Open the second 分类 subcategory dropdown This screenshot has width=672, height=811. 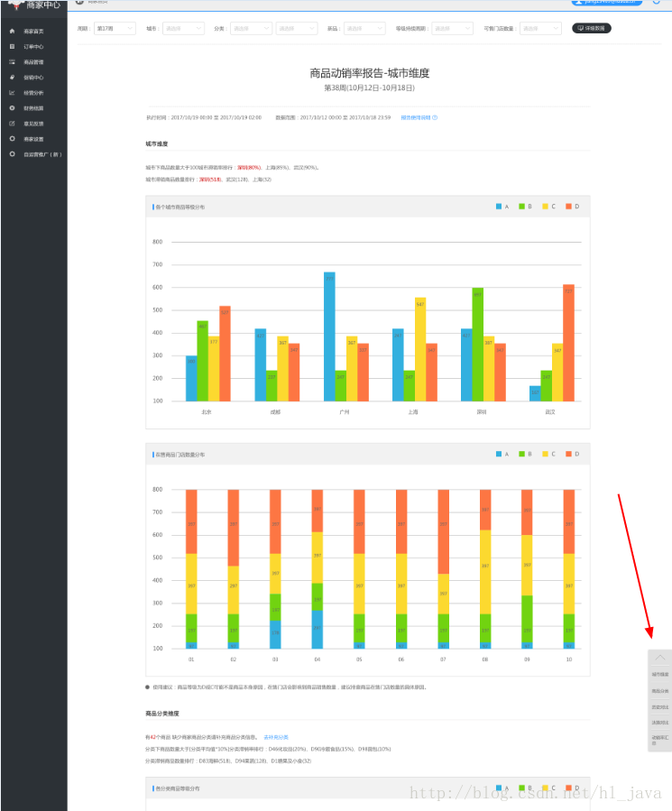tap(297, 29)
